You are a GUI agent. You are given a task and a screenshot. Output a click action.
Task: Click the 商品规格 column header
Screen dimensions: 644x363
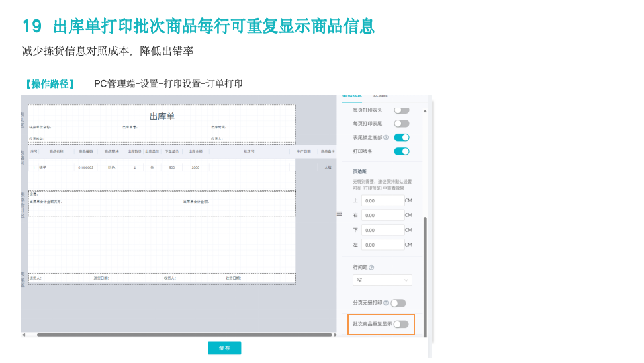point(111,151)
